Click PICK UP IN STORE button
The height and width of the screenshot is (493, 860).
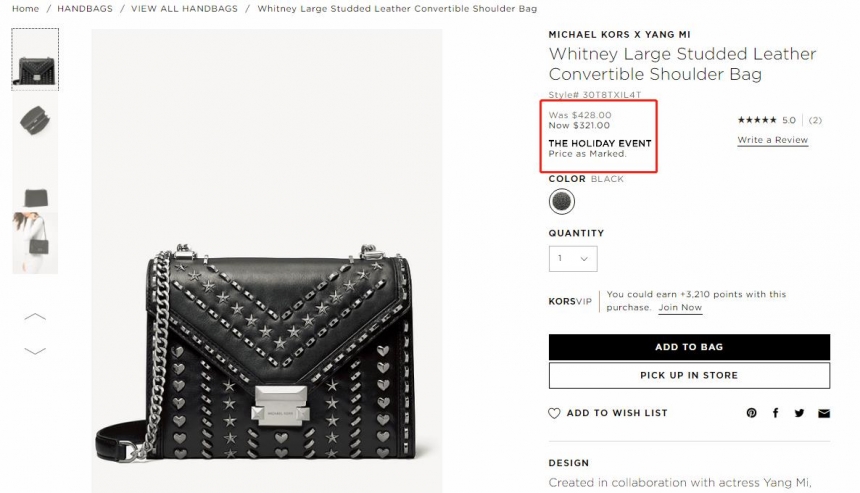(x=689, y=375)
